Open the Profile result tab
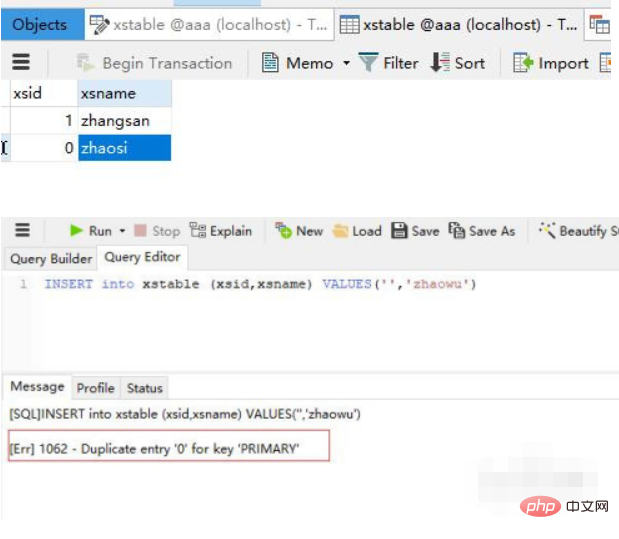Image resolution: width=619 pixels, height=539 pixels. (95, 388)
